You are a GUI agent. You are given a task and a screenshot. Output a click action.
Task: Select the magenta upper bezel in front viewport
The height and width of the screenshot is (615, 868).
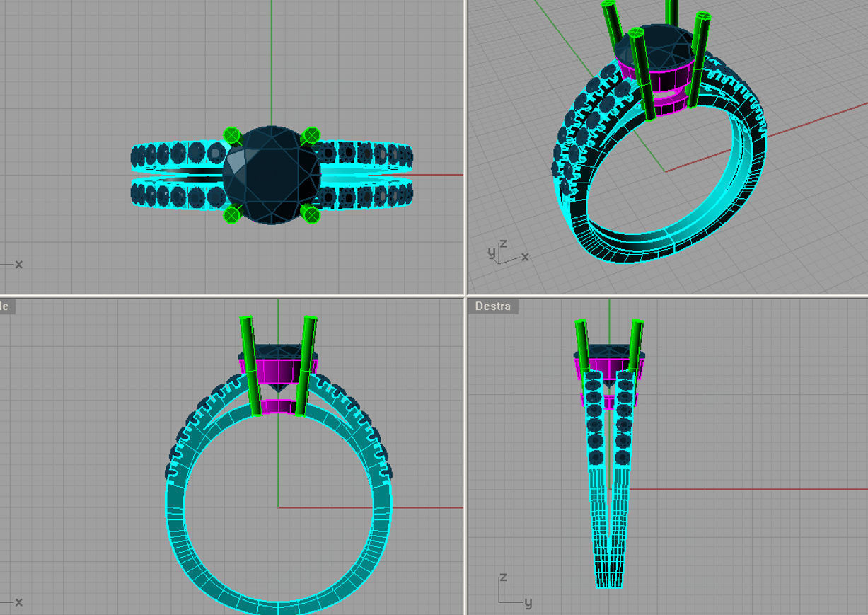click(x=278, y=371)
